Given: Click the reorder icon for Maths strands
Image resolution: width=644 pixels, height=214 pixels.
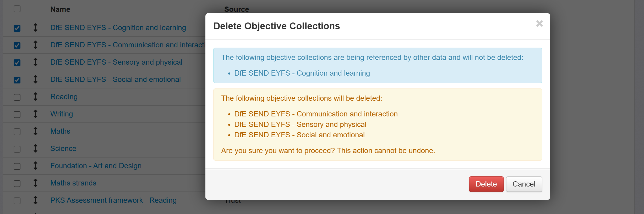Looking at the screenshot, I should point(35,183).
